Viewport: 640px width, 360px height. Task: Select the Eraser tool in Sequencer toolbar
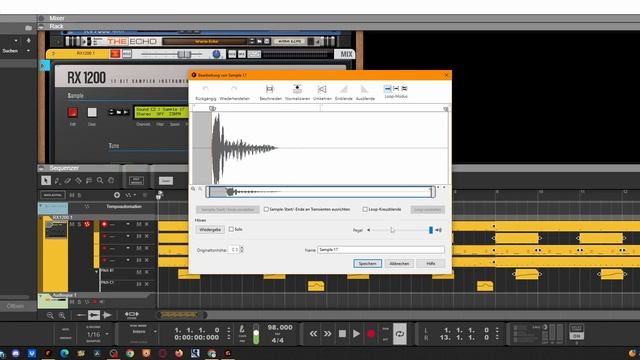(68, 180)
